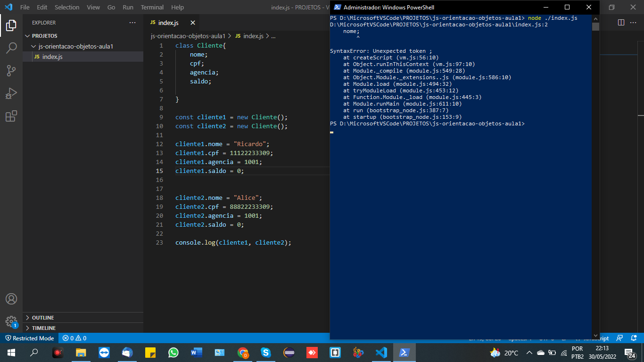The image size is (644, 362).
Task: Open the Go menu
Action: click(111, 7)
